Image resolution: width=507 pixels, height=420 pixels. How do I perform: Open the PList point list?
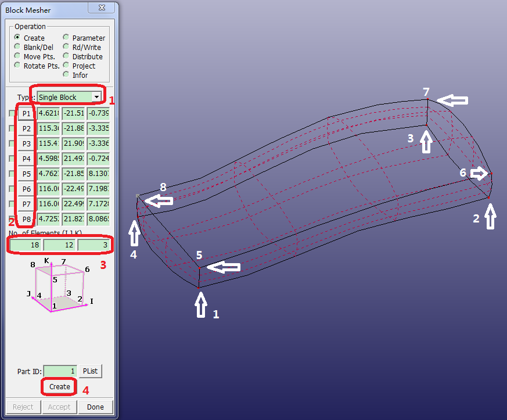pos(90,371)
